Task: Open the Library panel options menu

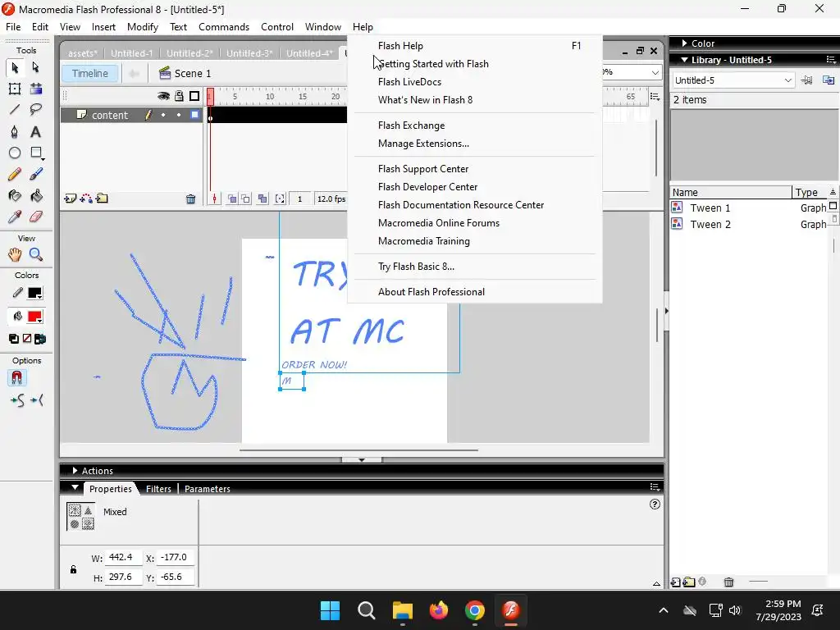Action: [x=831, y=60]
